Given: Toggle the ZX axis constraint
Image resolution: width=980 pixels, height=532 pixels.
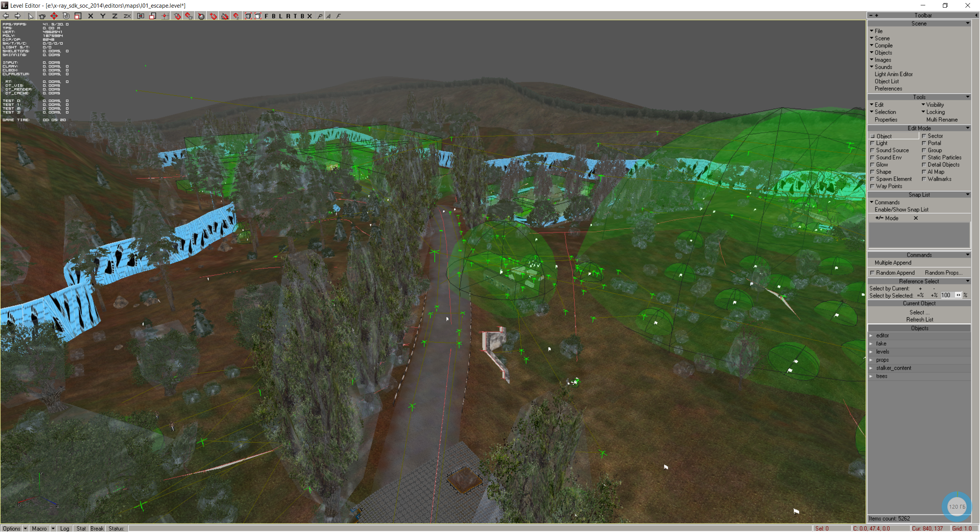Looking at the screenshot, I should tap(127, 16).
